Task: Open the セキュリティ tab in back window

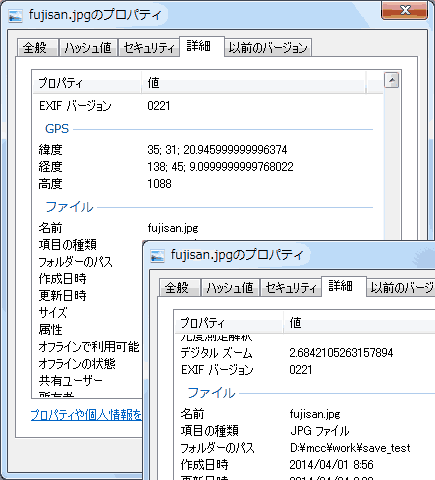Action: coord(148,48)
